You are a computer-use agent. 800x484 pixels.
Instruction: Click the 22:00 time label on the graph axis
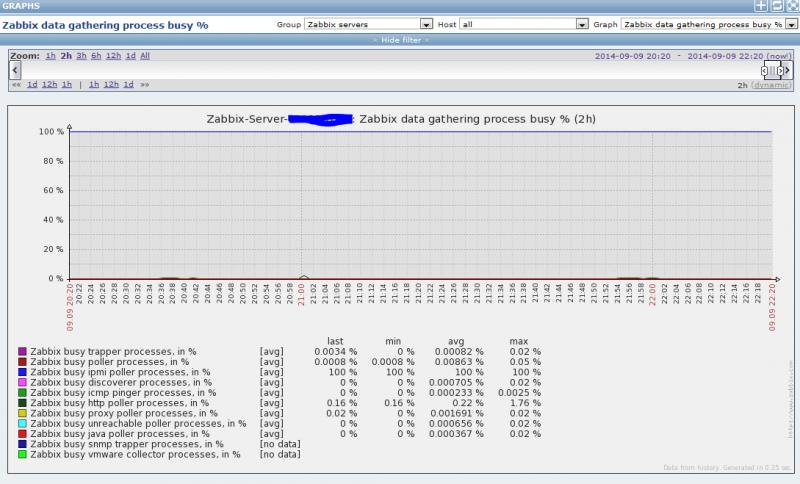(x=652, y=294)
